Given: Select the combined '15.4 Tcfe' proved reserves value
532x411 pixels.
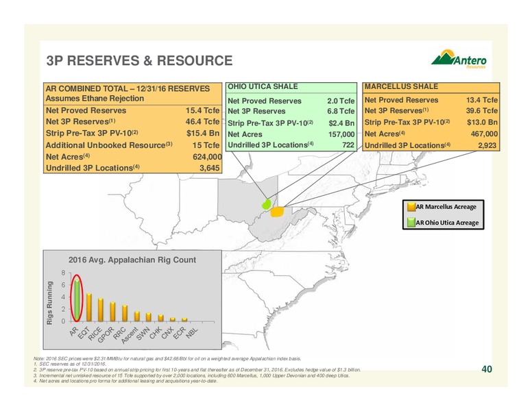Looking at the screenshot, I should pos(202,110).
